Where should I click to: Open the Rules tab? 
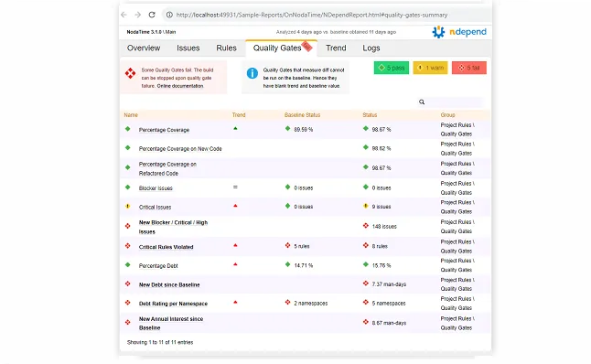coord(226,48)
